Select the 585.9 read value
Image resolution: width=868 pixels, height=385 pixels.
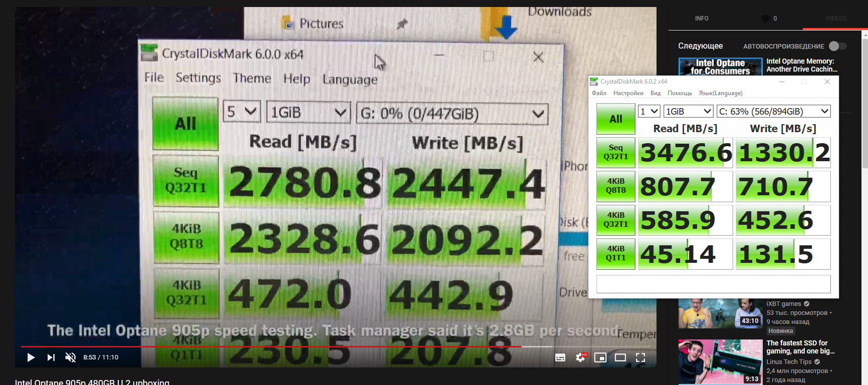point(686,220)
